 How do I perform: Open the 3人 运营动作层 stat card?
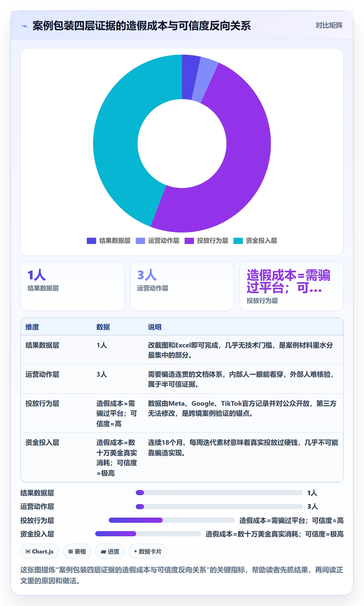pyautogui.click(x=182, y=286)
